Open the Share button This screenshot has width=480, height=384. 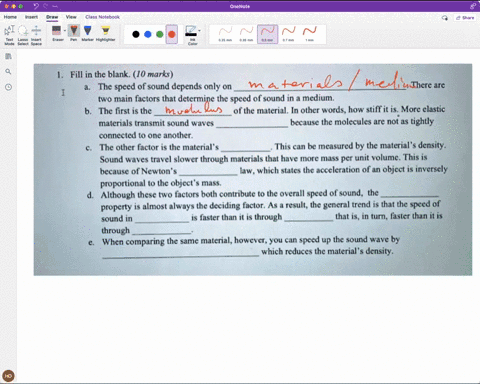pyautogui.click(x=465, y=18)
